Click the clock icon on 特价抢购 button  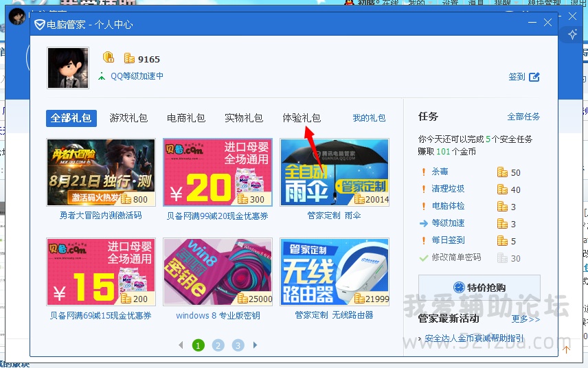pos(459,288)
